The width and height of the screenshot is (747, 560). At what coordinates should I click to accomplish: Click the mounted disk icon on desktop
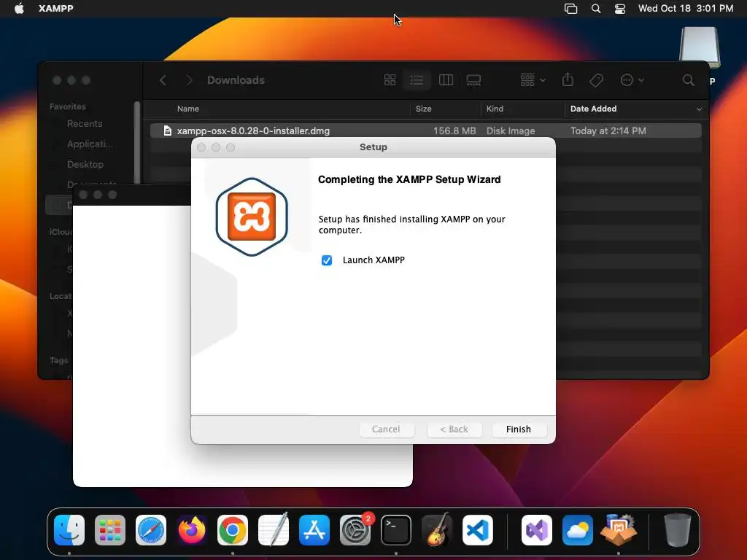click(x=700, y=47)
